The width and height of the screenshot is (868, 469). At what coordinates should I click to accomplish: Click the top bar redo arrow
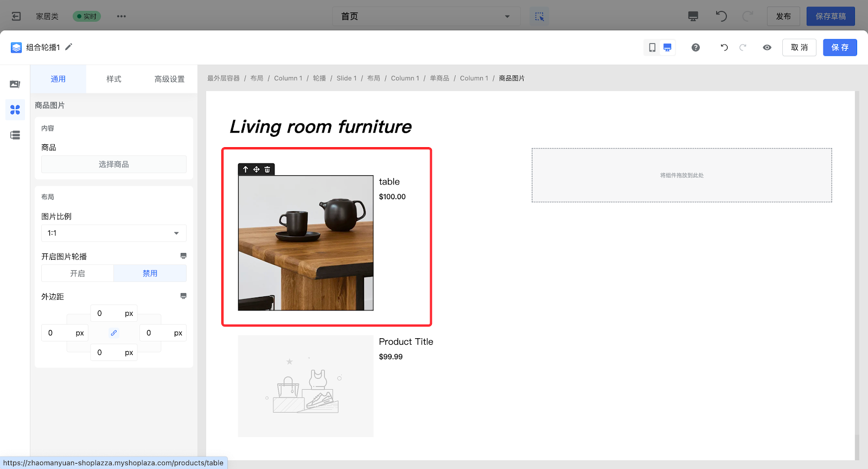(748, 16)
